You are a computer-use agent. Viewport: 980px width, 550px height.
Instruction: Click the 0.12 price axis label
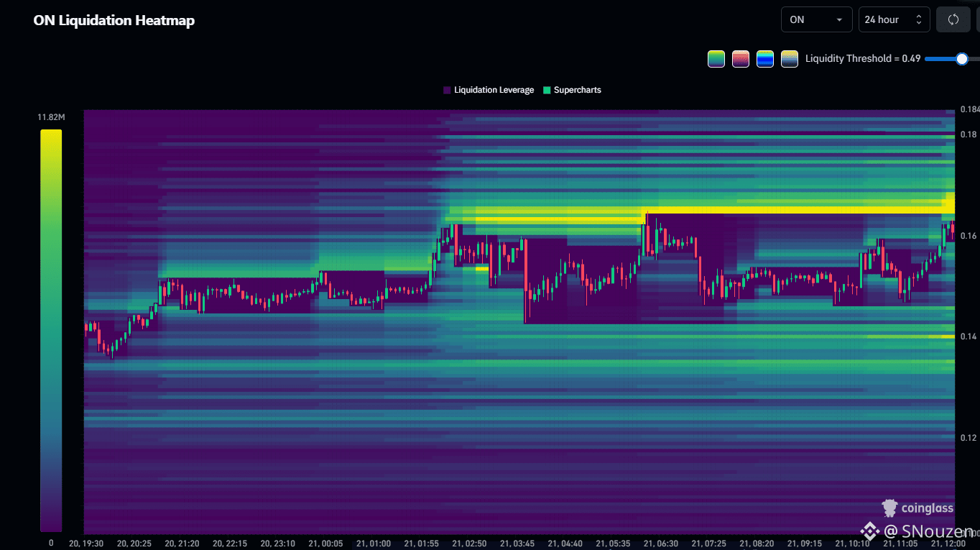click(969, 438)
